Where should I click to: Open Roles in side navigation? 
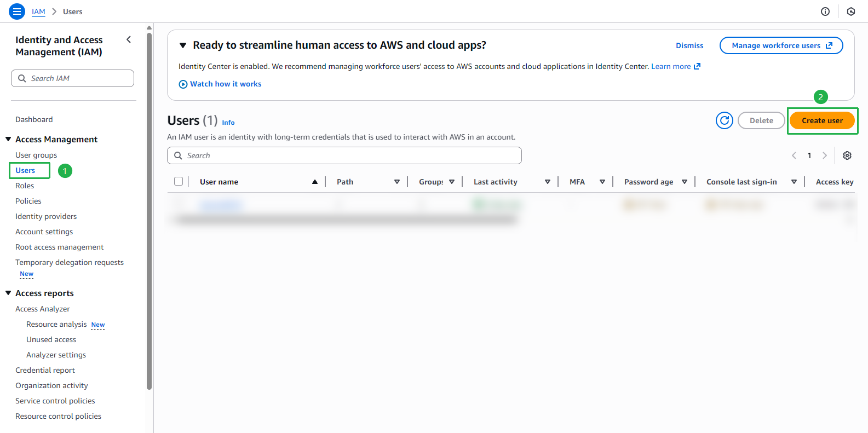(25, 186)
